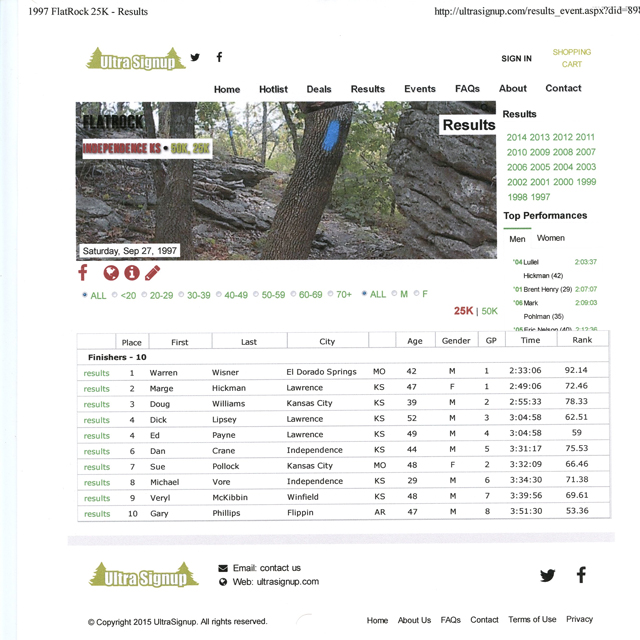Click SIGN IN

pos(516,59)
